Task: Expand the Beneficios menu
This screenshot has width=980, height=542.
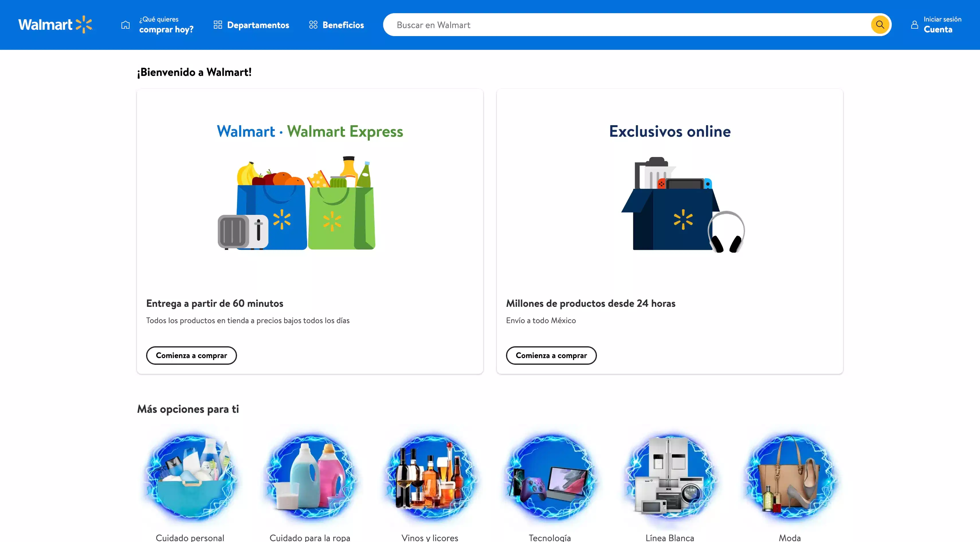Action: click(x=336, y=25)
